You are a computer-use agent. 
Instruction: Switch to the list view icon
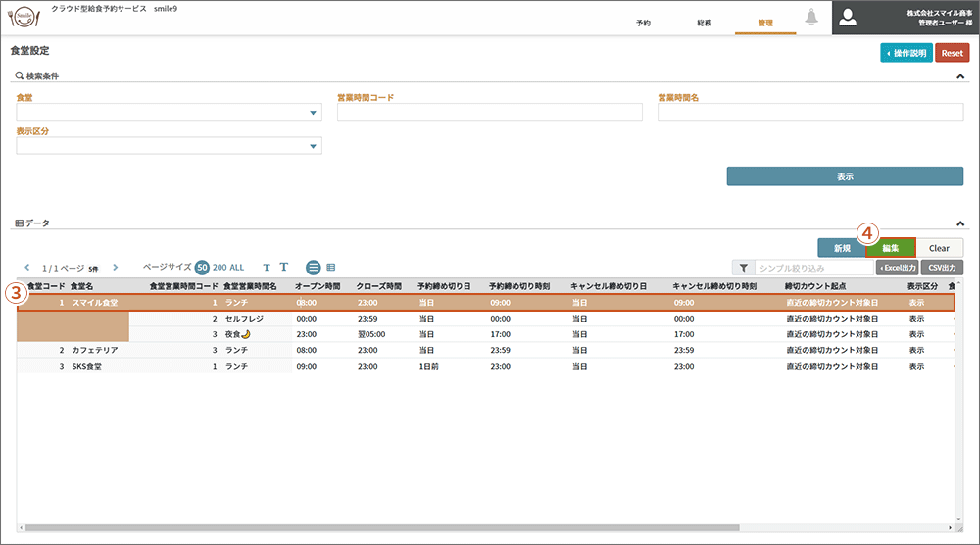(314, 267)
